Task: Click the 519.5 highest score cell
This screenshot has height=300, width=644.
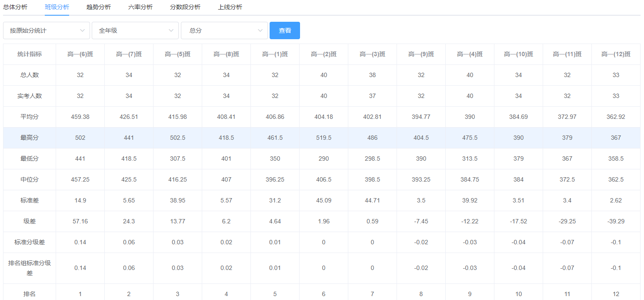Action: pos(324,138)
